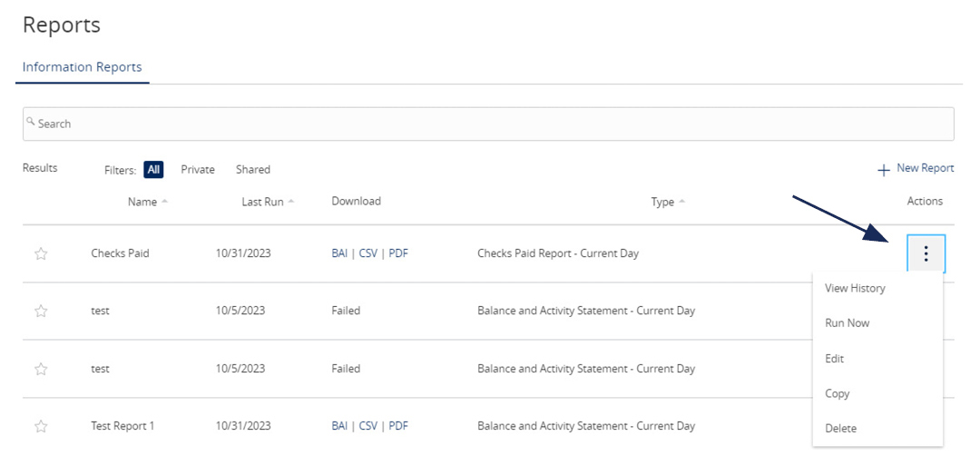
Task: Download Test Report 1 as BAI
Action: coord(339,426)
